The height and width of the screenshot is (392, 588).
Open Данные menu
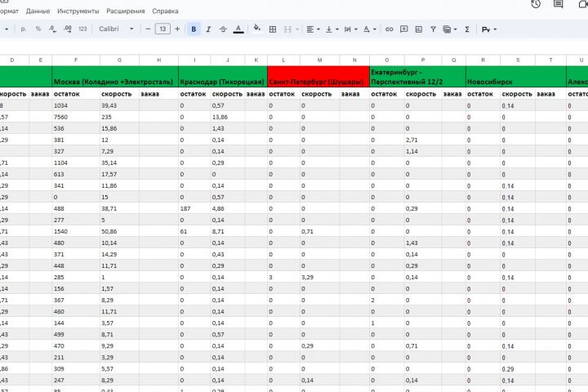tap(38, 11)
